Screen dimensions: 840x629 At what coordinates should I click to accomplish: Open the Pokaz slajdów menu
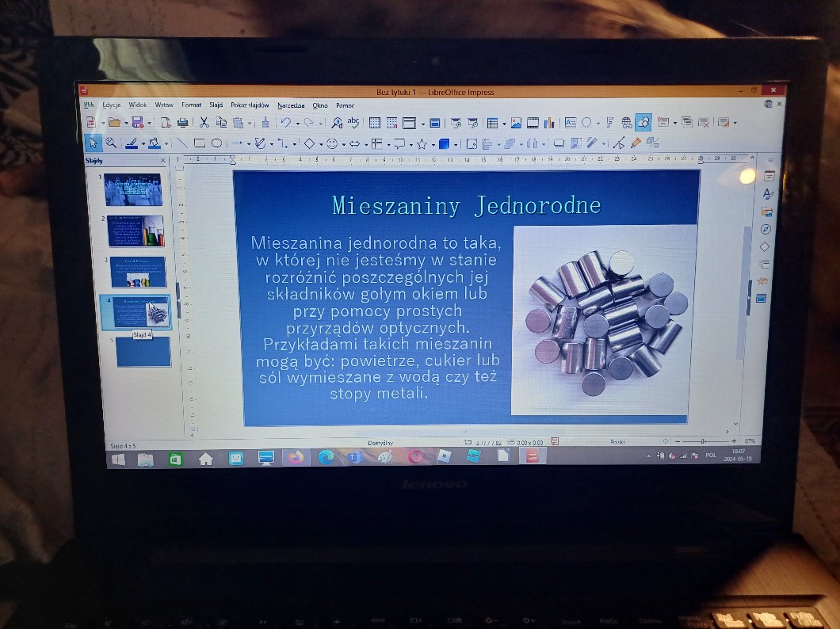[250, 105]
